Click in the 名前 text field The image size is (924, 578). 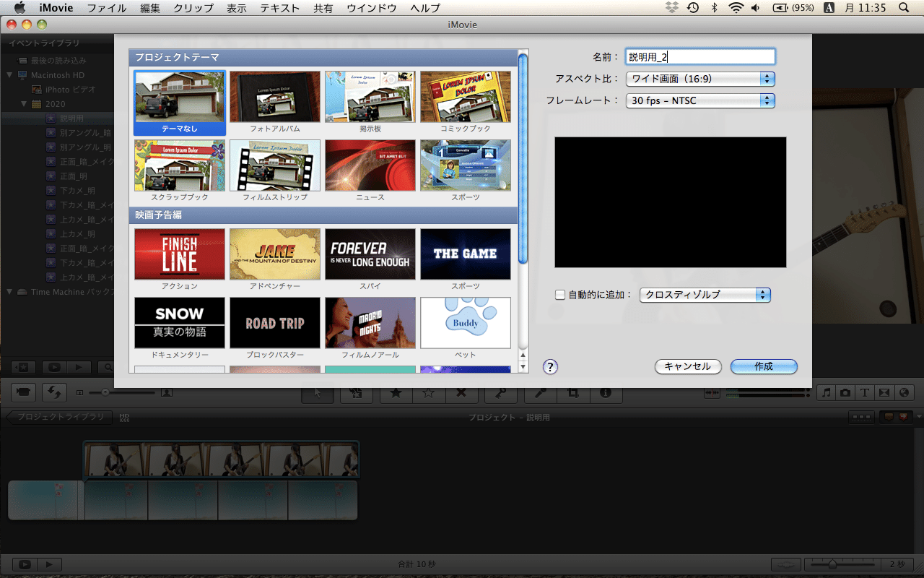[700, 56]
